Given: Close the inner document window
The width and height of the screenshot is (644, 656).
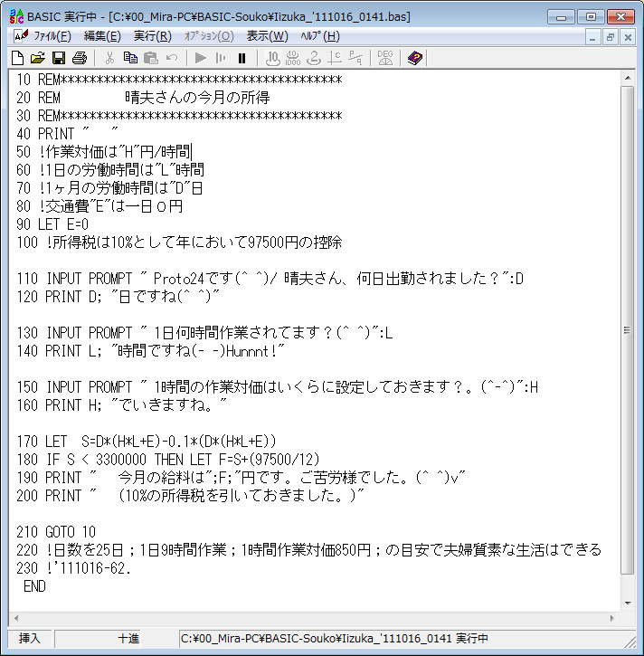Looking at the screenshot, I should 628,37.
